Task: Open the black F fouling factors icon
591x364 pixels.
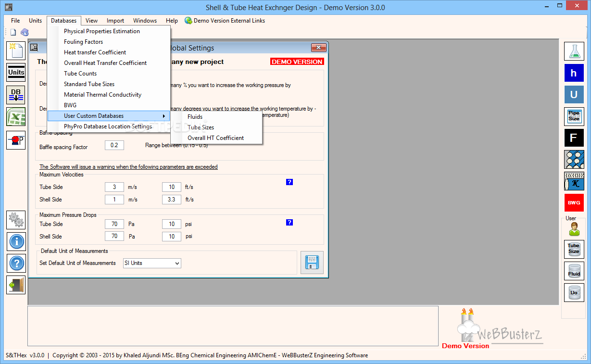Action: click(574, 138)
